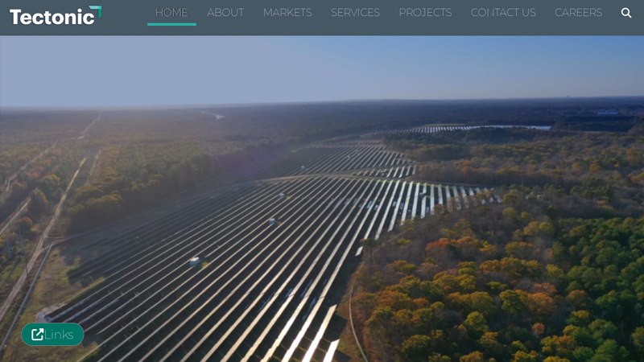
Task: Visit the CAREERS page
Action: click(x=578, y=13)
